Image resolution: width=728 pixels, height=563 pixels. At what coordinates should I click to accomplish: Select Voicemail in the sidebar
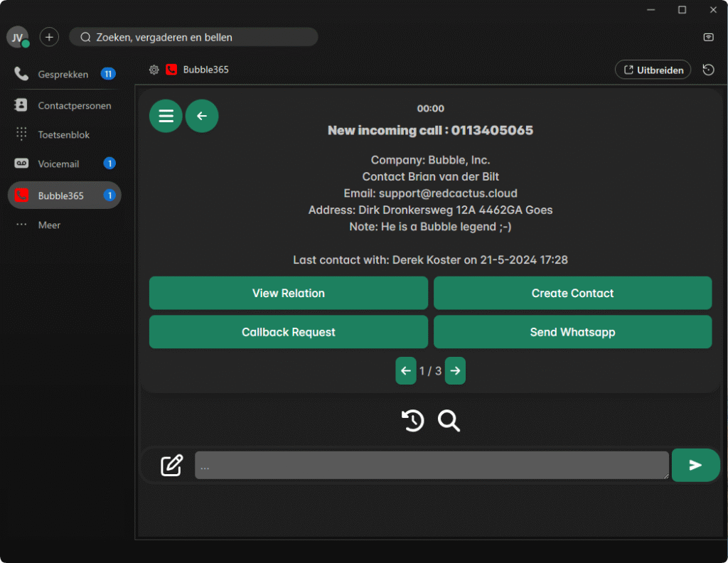click(x=58, y=163)
